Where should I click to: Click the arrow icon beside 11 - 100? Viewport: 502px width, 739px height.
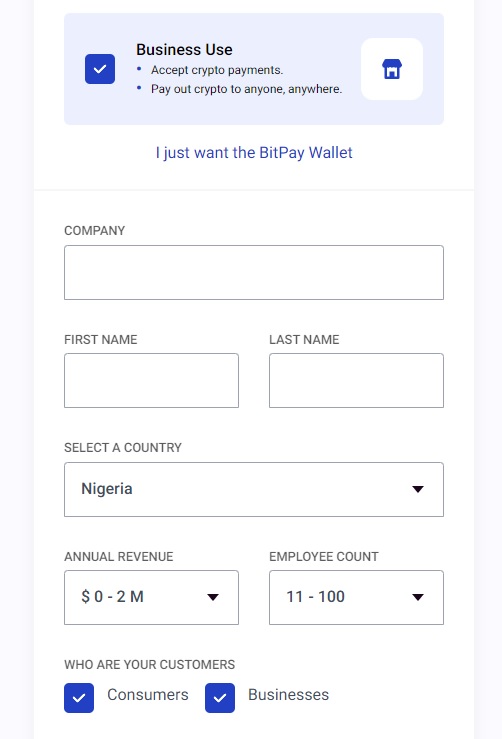tap(418, 597)
